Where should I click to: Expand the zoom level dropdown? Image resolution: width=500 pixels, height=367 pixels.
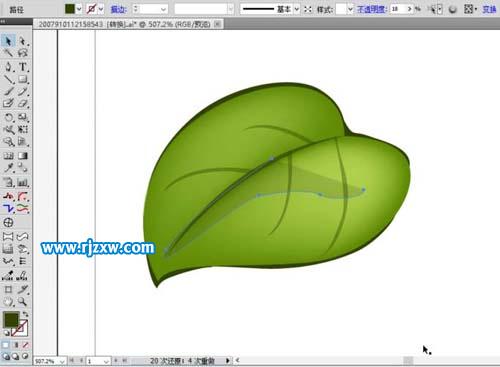pos(62,361)
